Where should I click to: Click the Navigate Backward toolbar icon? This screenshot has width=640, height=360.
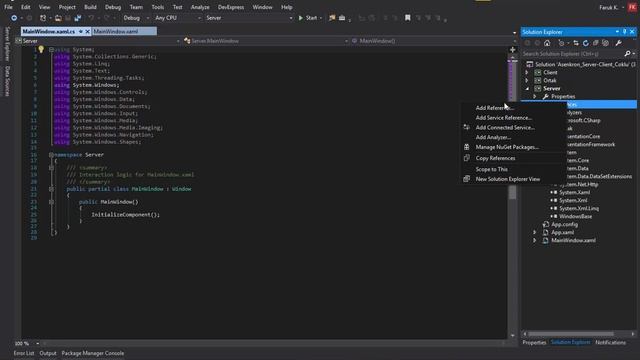pos(14,18)
